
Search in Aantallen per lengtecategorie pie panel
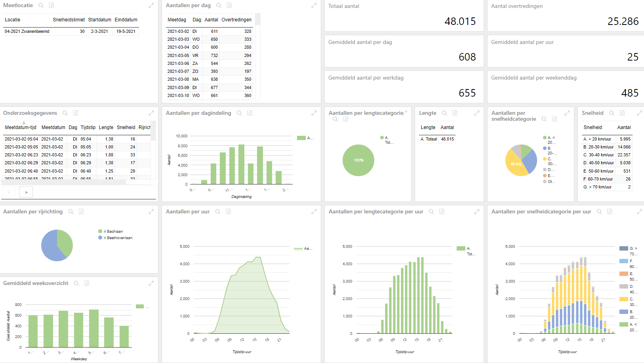(x=335, y=119)
